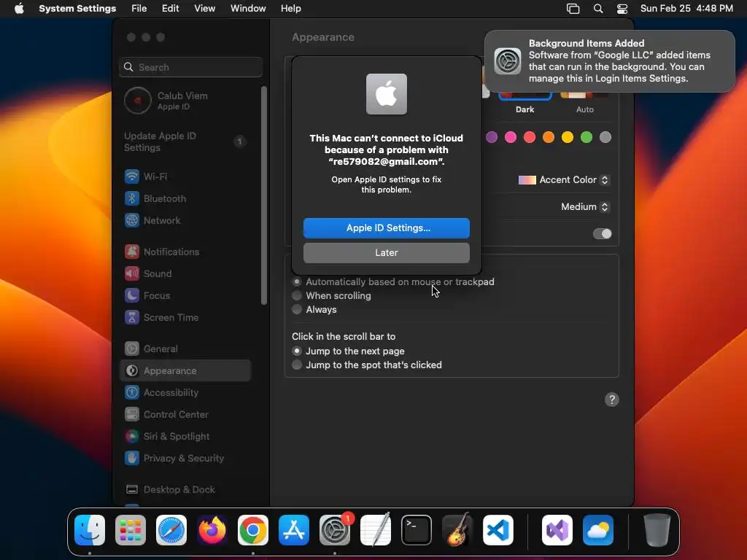This screenshot has height=560, width=747.
Task: Open Accent Color highlight dropdown
Action: pos(564,180)
